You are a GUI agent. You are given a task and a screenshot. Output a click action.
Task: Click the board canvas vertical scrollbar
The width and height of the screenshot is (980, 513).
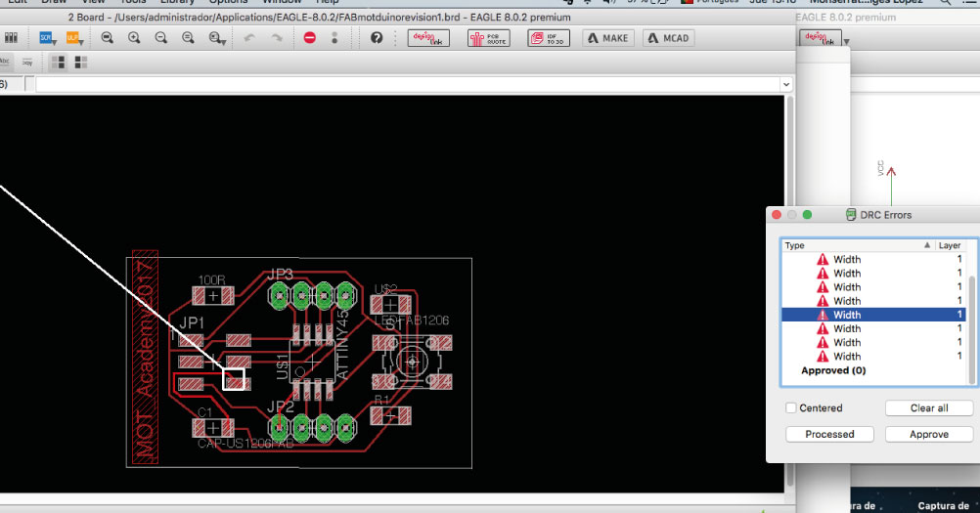789,293
